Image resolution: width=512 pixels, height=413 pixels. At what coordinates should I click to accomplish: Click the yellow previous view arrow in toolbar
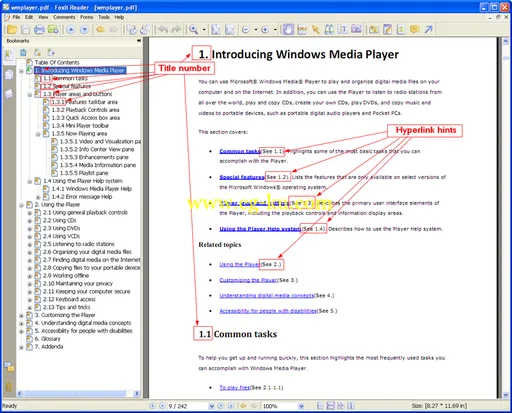[100, 30]
